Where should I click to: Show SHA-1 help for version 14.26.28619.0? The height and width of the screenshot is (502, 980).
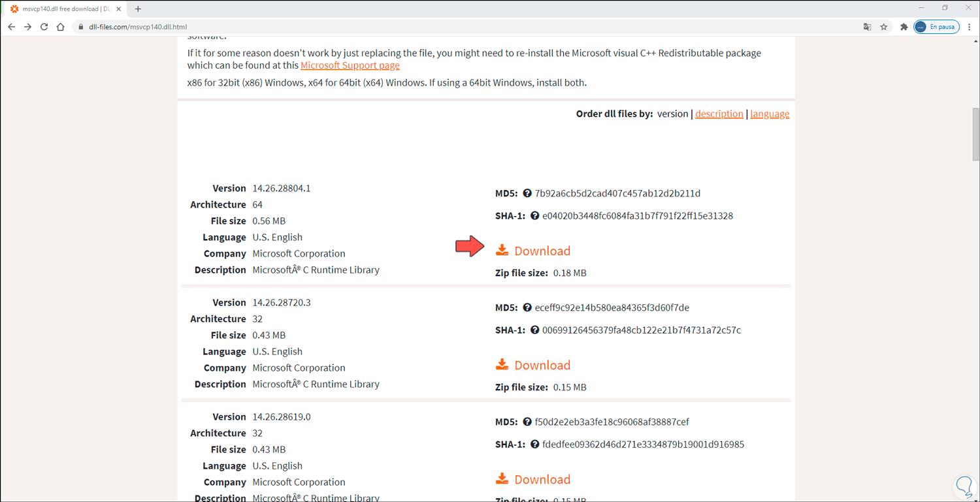click(x=534, y=444)
